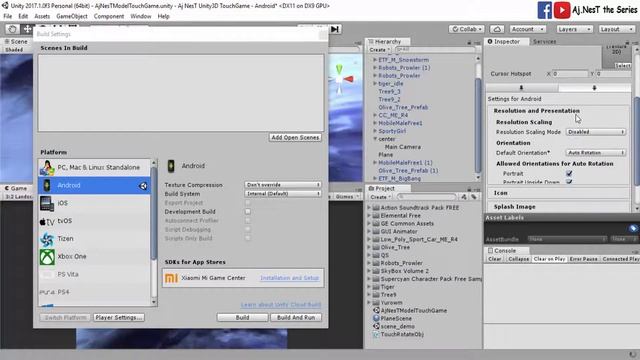
Task: Toggle the Script Debugging checkbox
Action: click(x=248, y=229)
